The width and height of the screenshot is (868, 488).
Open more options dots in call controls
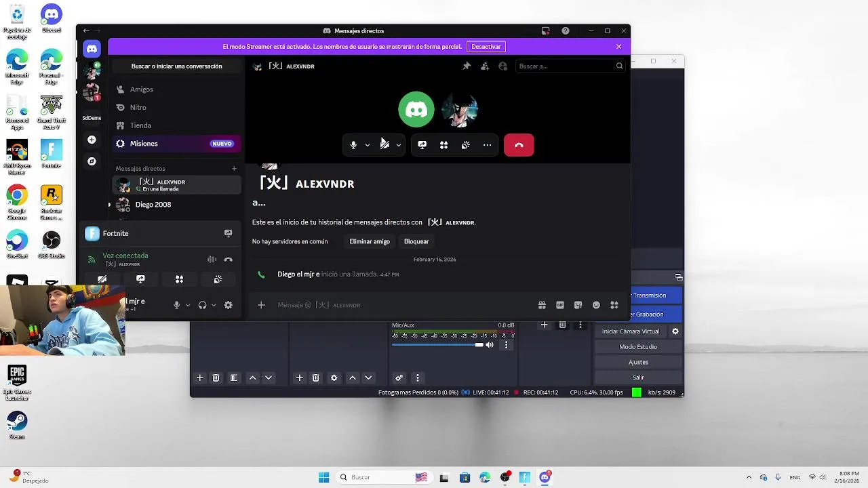coord(487,145)
